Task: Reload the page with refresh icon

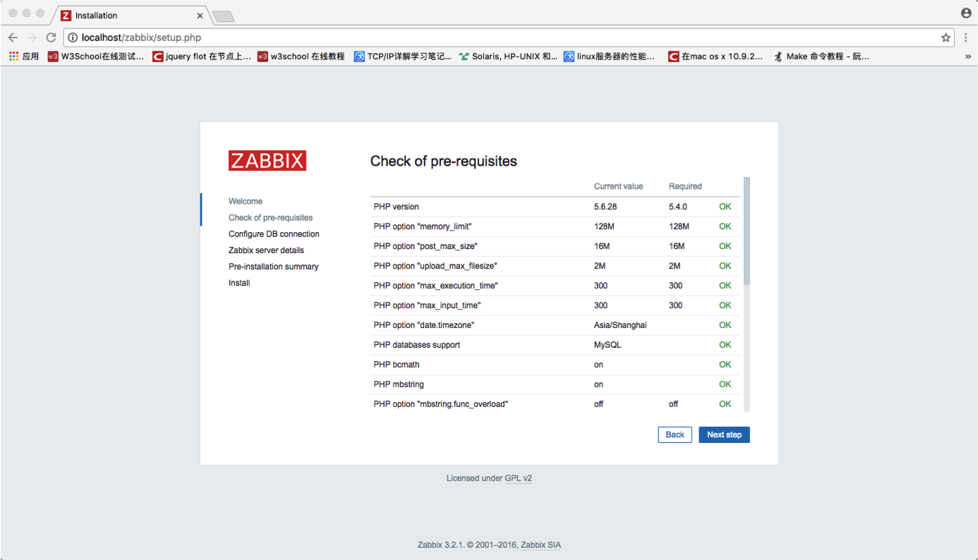Action: pyautogui.click(x=51, y=37)
